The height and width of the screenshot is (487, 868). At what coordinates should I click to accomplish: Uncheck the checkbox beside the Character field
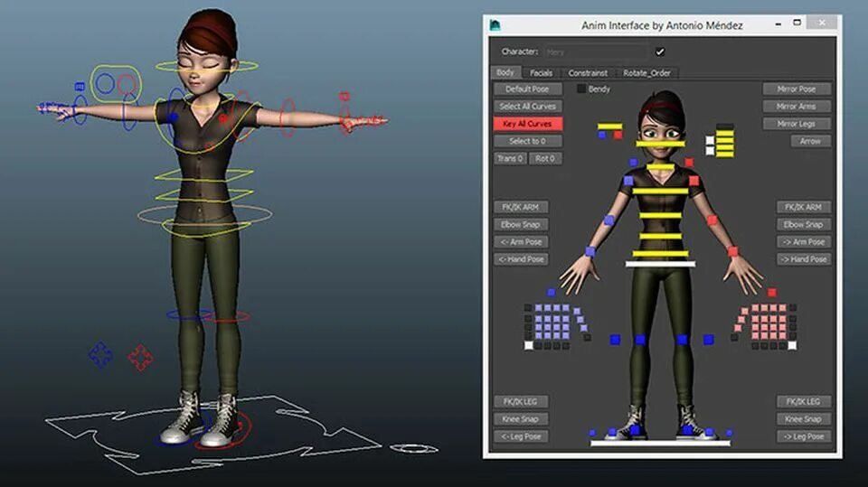tap(660, 52)
